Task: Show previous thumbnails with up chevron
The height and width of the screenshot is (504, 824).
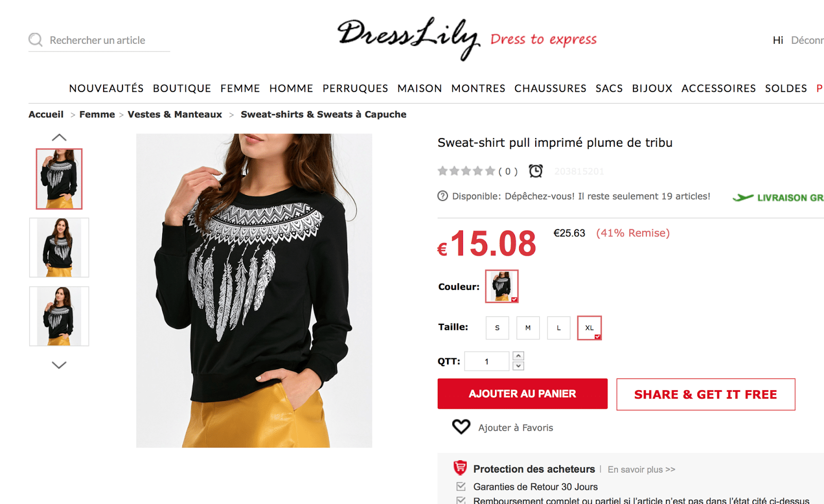Action: (x=59, y=137)
